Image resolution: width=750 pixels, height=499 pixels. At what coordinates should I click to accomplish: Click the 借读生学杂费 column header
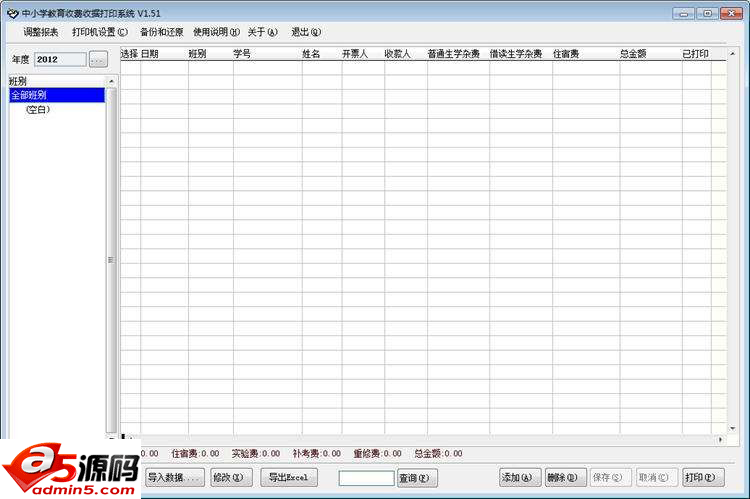click(x=521, y=54)
